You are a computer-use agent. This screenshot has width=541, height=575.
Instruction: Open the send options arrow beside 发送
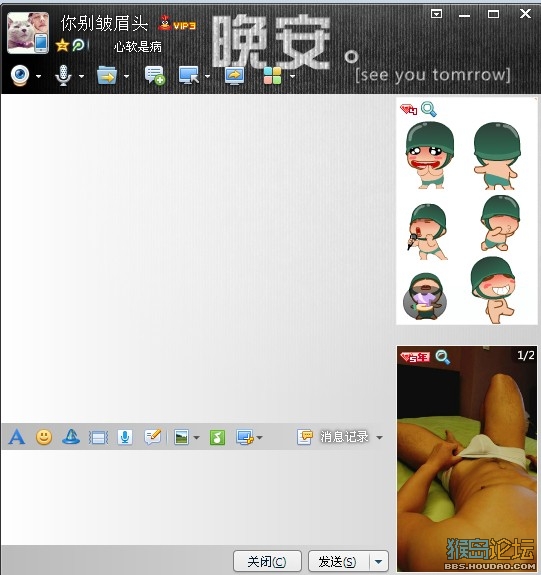pos(379,561)
